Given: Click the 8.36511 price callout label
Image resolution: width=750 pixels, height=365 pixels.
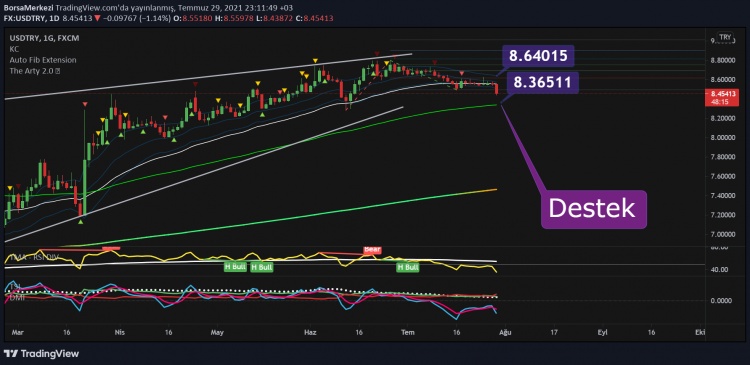Looking at the screenshot, I should click(543, 83).
